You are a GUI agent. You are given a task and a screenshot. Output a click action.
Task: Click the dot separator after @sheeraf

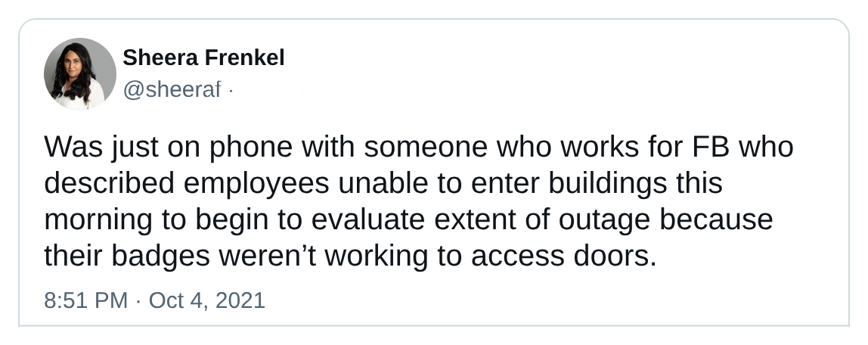pyautogui.click(x=230, y=90)
